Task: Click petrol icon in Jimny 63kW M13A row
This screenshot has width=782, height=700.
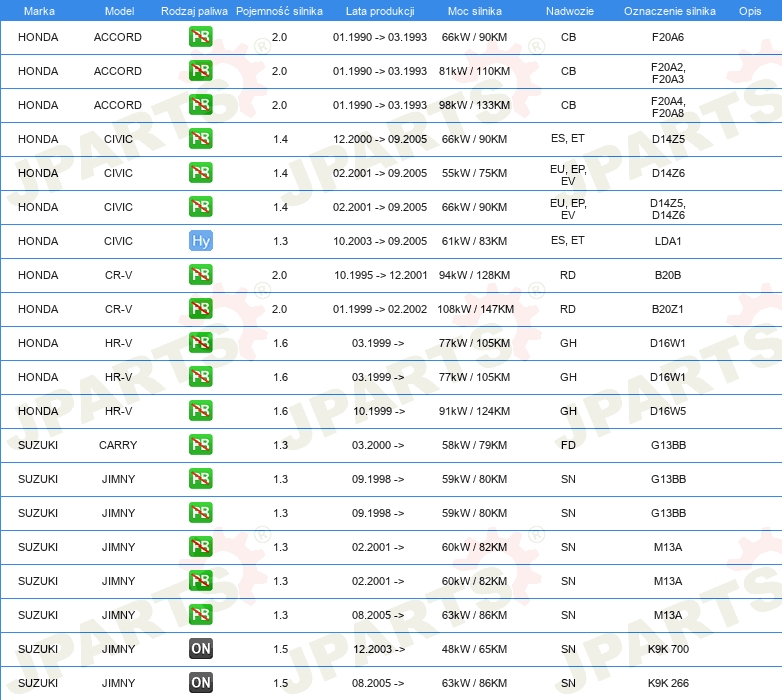Action: [200, 615]
